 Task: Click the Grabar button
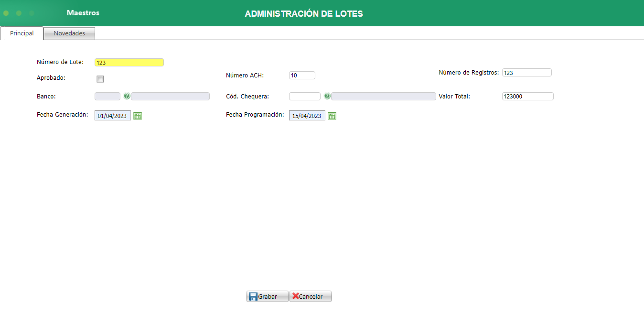267,296
